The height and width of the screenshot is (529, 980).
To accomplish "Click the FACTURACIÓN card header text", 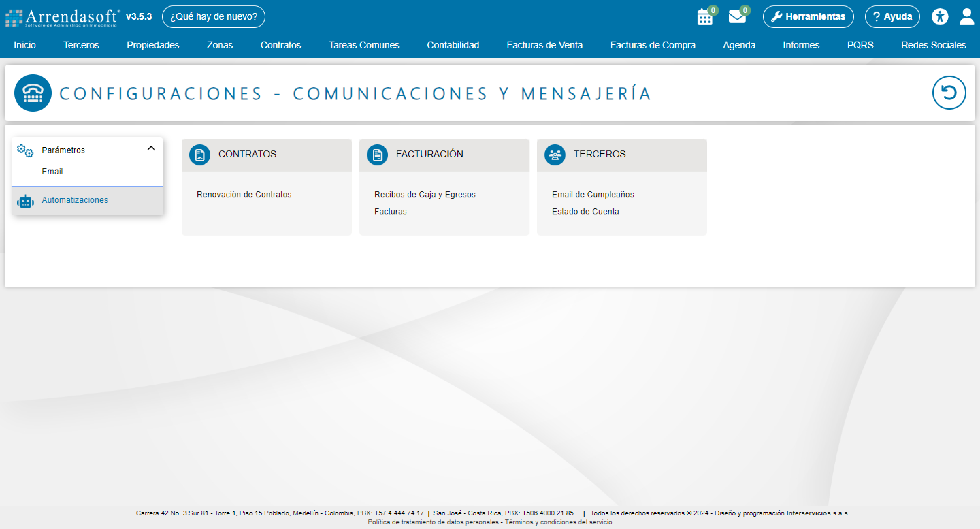I will [429, 154].
